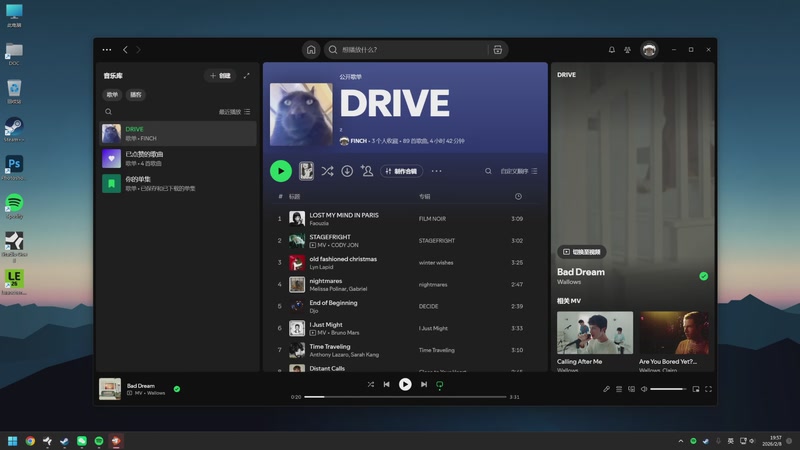Play the DRIVE playlist with the green button
The height and width of the screenshot is (450, 800).
click(x=281, y=171)
